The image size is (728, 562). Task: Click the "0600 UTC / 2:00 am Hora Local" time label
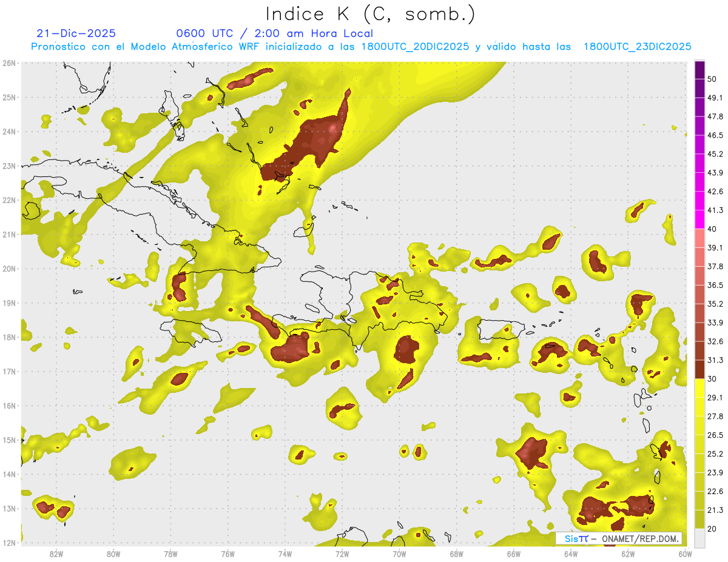(x=274, y=33)
